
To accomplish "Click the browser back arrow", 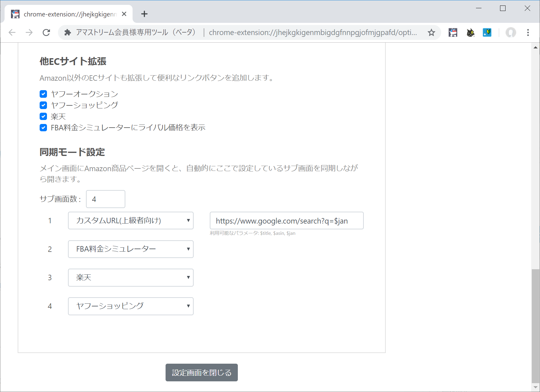I will click(x=12, y=32).
